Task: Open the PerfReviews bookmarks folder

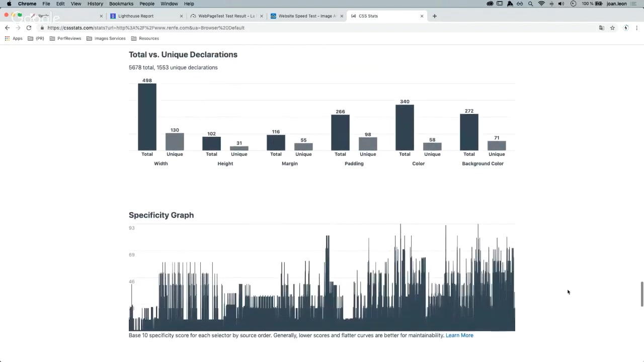Action: 65,38
